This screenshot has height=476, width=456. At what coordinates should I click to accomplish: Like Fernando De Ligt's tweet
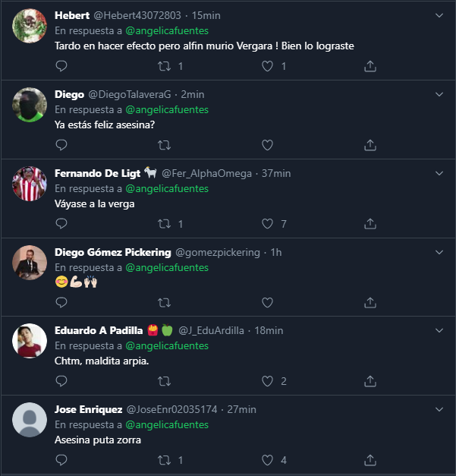(267, 224)
